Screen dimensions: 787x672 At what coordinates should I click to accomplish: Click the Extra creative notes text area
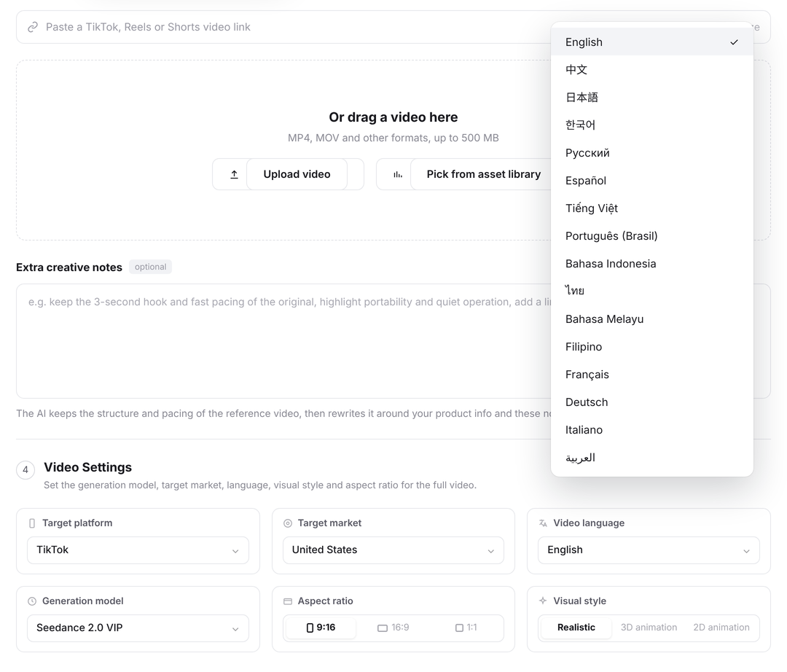pyautogui.click(x=393, y=341)
